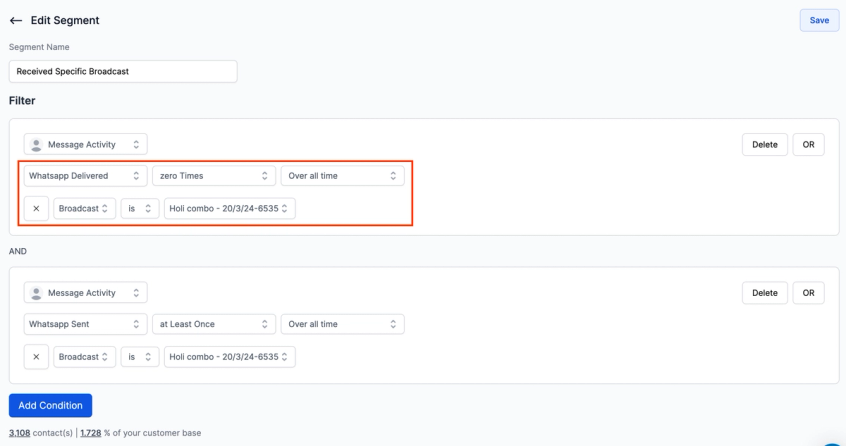Screen dimensions: 846x446
Task: Remove Broadcast filter in Whatsapp Sent condition
Action: click(x=36, y=357)
